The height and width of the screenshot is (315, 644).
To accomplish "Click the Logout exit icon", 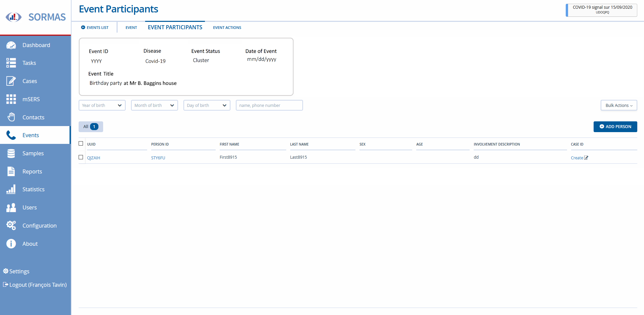I will coord(5,284).
